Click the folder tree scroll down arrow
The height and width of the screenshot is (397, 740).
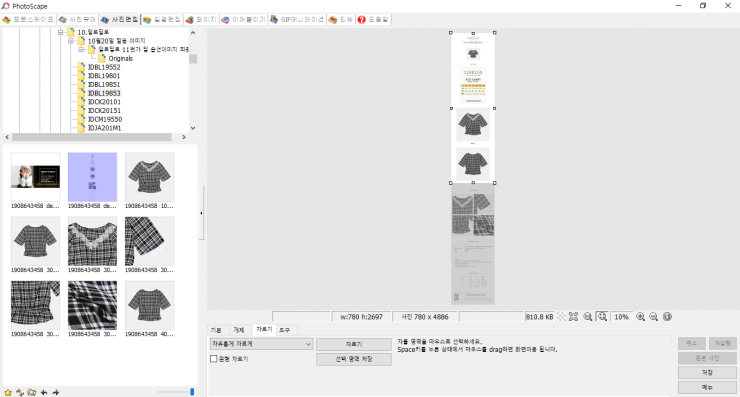point(193,128)
